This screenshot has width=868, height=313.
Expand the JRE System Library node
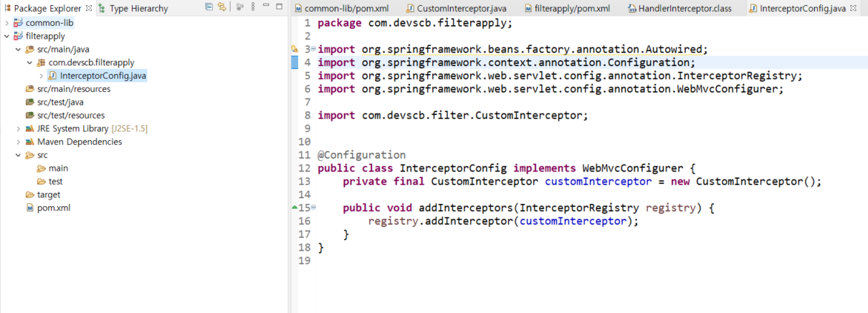pyautogui.click(x=18, y=129)
